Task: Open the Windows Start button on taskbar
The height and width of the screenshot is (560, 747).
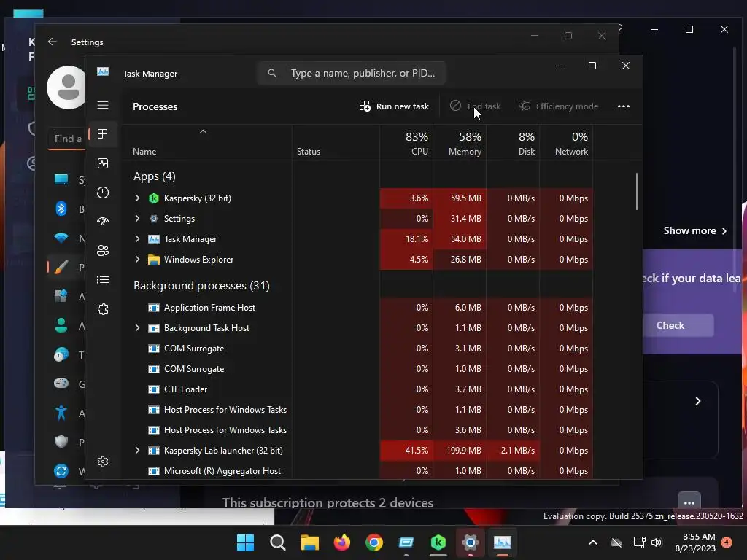Action: [245, 542]
